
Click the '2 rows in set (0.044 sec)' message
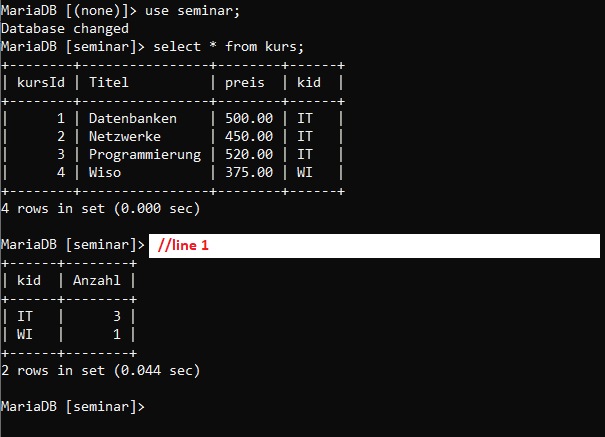100,371
